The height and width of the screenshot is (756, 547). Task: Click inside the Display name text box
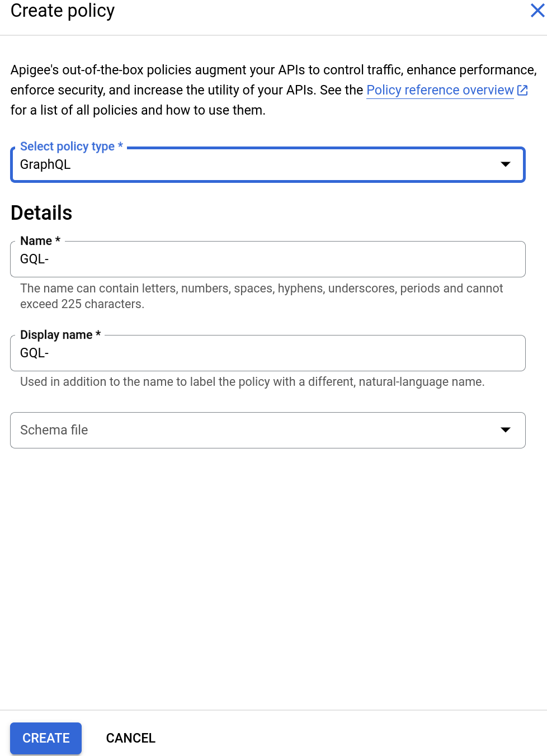point(267,353)
